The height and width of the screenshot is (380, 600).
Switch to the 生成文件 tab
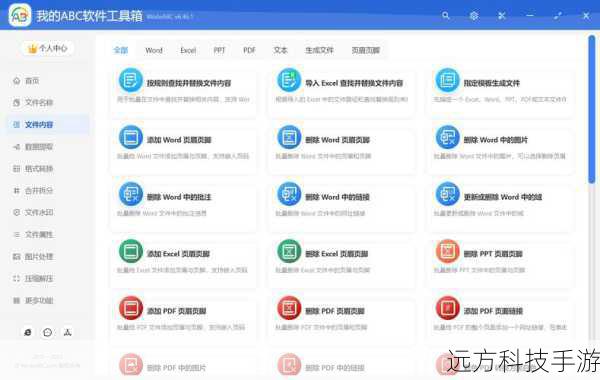(319, 50)
